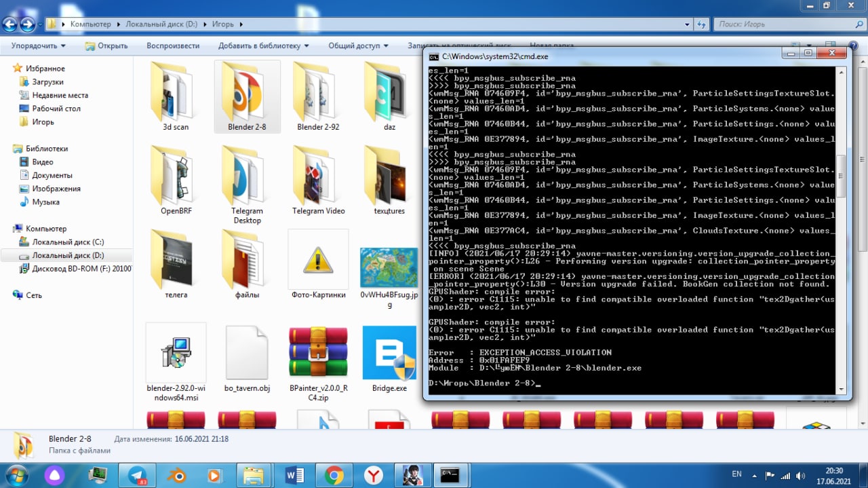Screen dimensions: 868x488
Task: Click Воспроизвести in the toolbar
Action: (x=173, y=45)
